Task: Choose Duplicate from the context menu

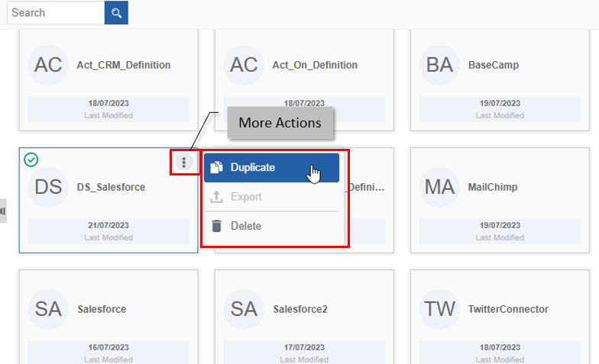Action: (271, 168)
